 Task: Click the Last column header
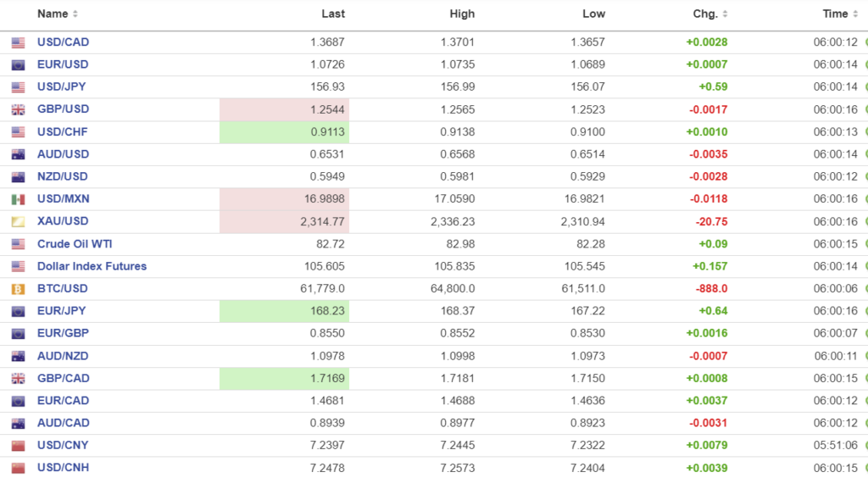333,14
